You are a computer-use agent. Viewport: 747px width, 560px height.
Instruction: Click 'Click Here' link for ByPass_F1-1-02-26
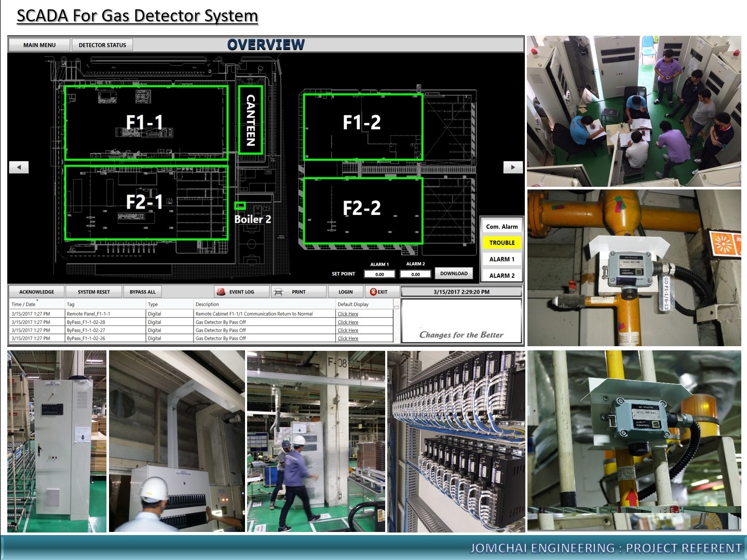coord(348,338)
